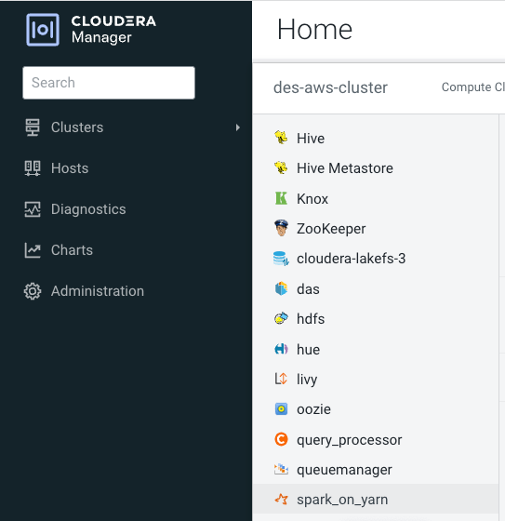Open the query_processor service link
This screenshot has height=521, width=505.
(x=349, y=440)
